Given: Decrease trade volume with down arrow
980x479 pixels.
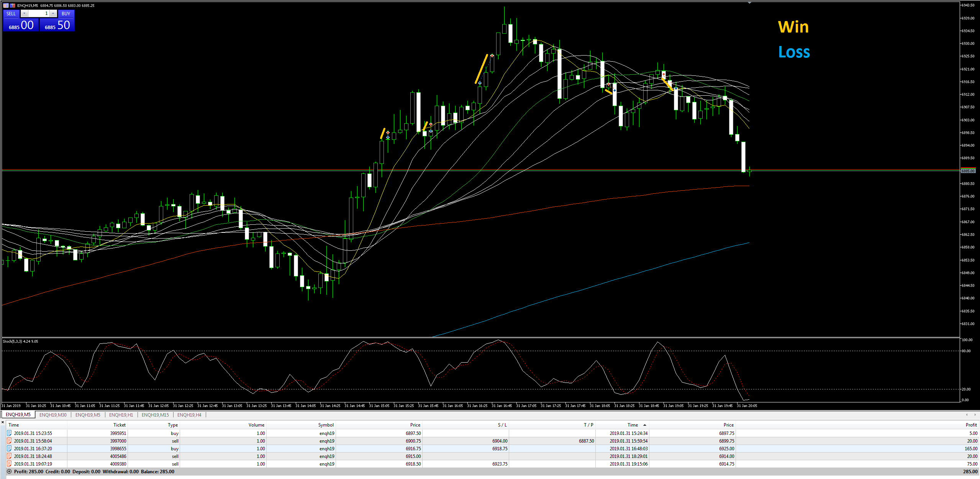Looking at the screenshot, I should 24,13.
